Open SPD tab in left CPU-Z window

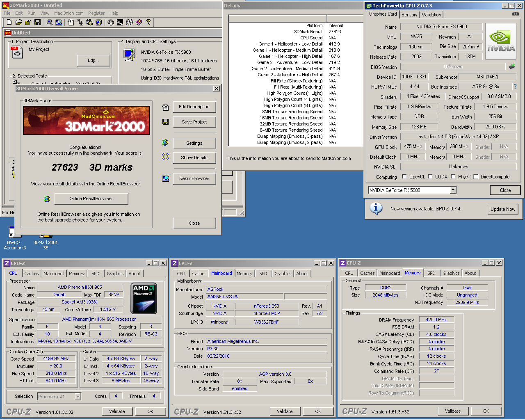point(96,274)
